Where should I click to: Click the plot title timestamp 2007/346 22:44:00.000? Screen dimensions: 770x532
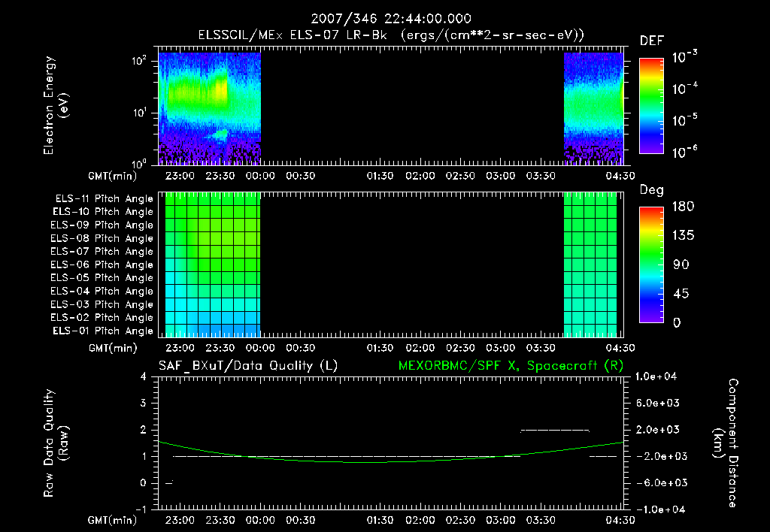pyautogui.click(x=391, y=19)
